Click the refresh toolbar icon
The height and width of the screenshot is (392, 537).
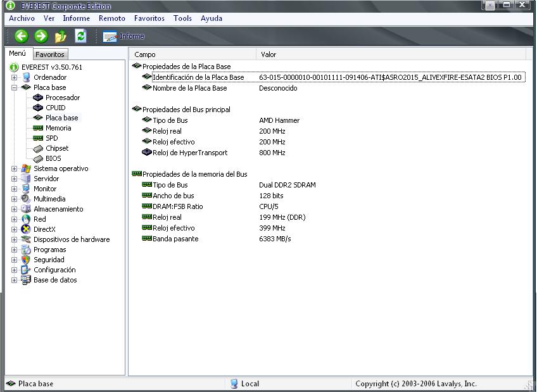tap(80, 36)
